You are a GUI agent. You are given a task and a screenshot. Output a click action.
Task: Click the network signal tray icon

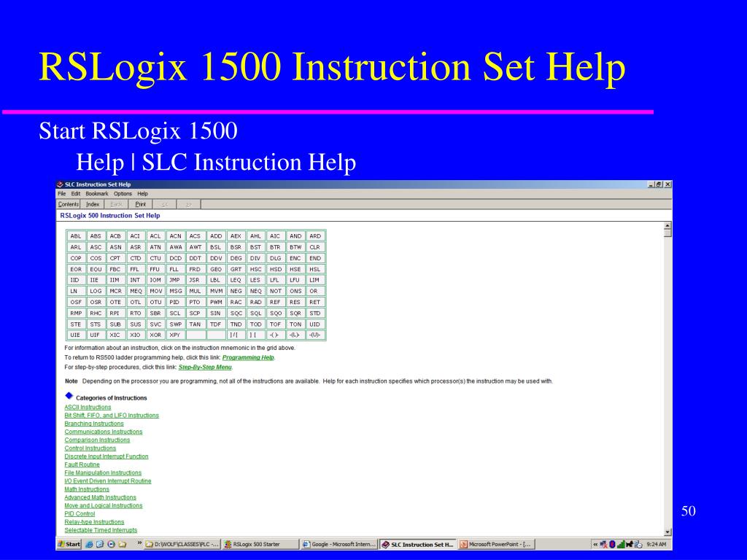tap(621, 544)
